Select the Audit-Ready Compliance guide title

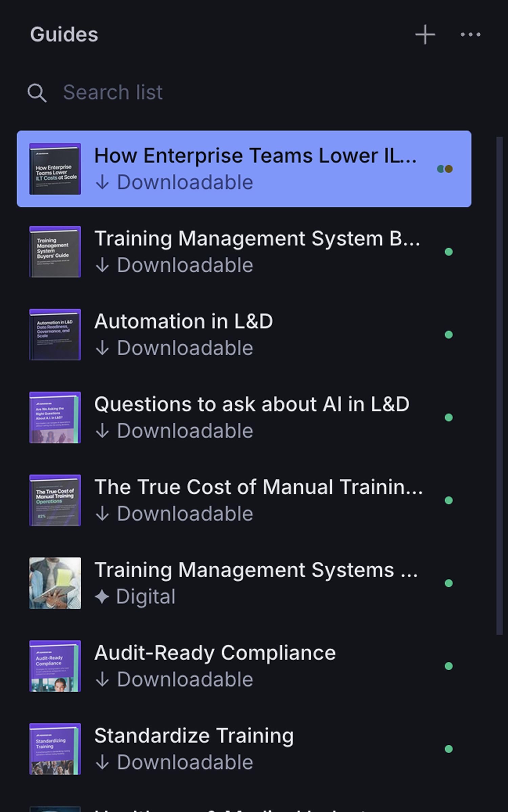[215, 653]
